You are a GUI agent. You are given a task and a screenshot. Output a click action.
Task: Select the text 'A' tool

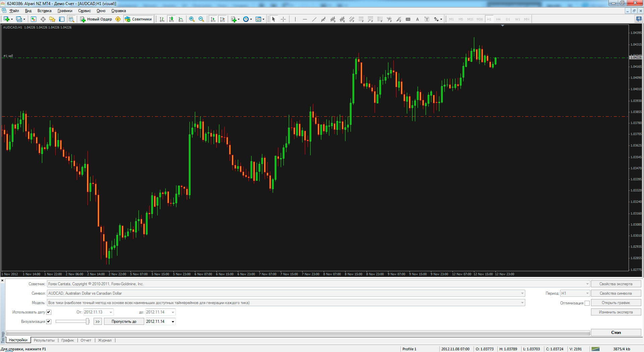(x=417, y=19)
